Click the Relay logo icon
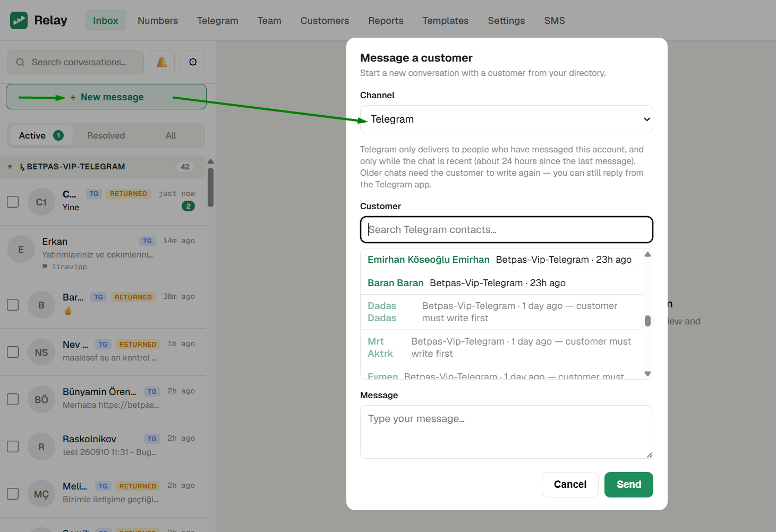The height and width of the screenshot is (532, 776). pyautogui.click(x=19, y=21)
